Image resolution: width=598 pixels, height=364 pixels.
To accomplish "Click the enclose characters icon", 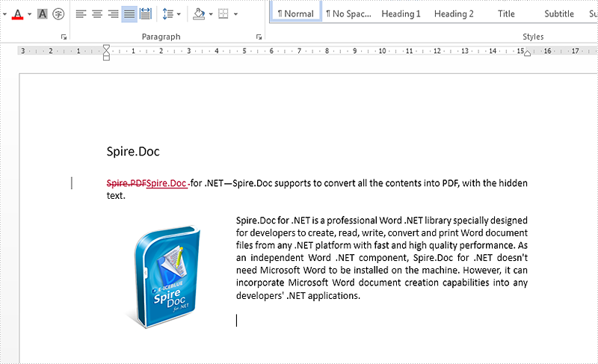I will tap(58, 14).
